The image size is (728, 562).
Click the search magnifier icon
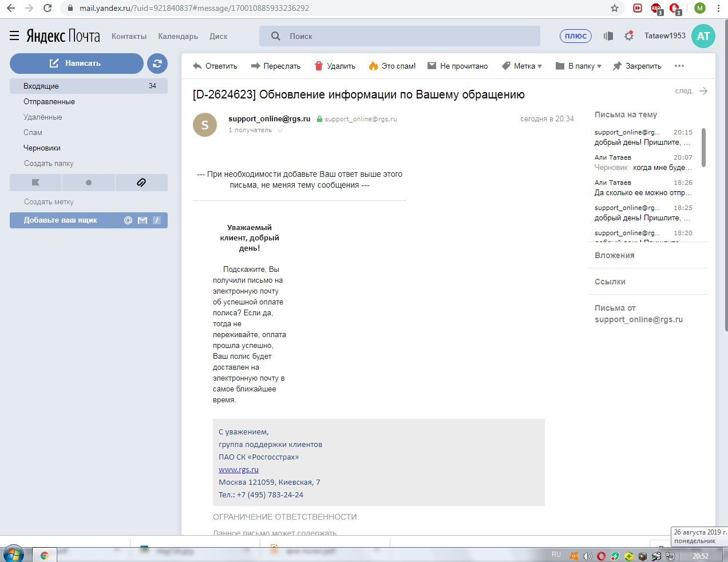click(x=276, y=36)
